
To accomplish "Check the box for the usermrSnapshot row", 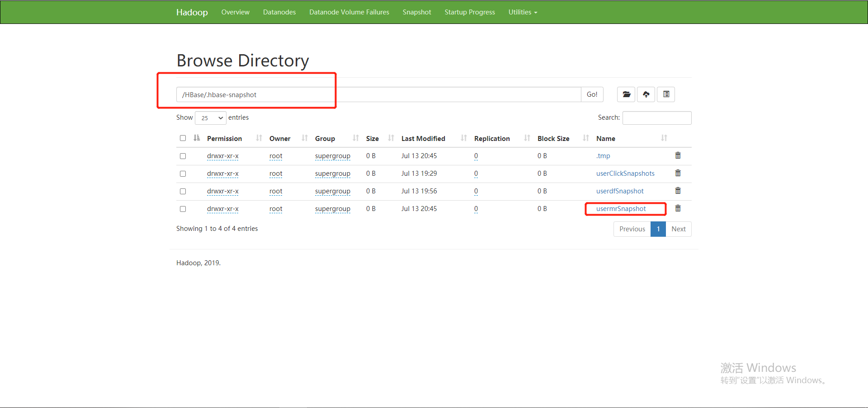I will pos(183,209).
